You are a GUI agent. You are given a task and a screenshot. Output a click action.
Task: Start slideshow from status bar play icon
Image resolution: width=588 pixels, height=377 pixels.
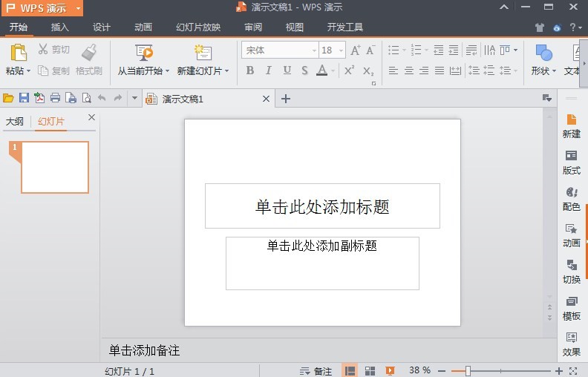coord(391,370)
